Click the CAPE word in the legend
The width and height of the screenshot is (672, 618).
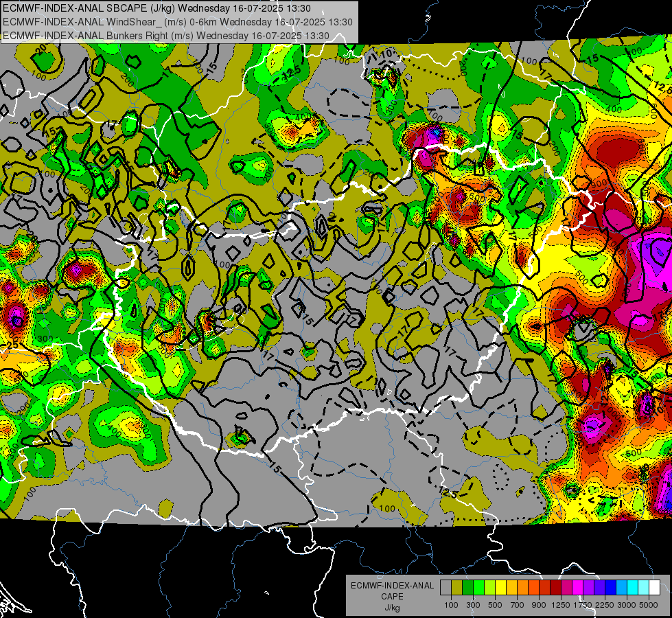pos(392,597)
